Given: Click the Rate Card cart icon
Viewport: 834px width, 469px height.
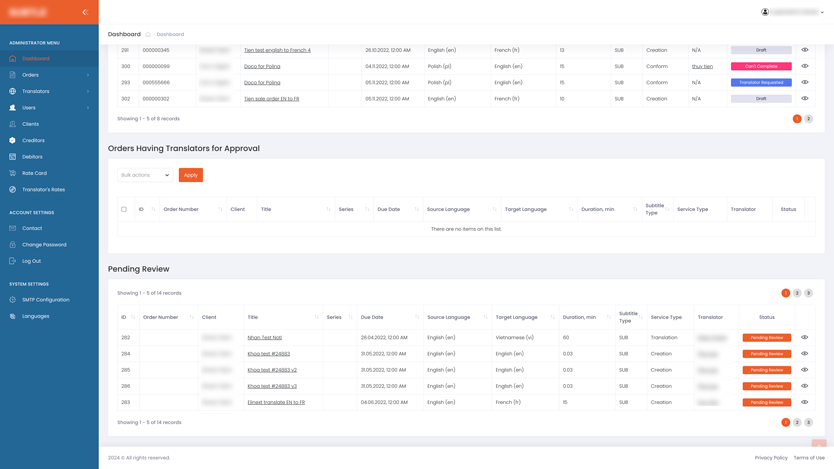Looking at the screenshot, I should pyautogui.click(x=13, y=173).
